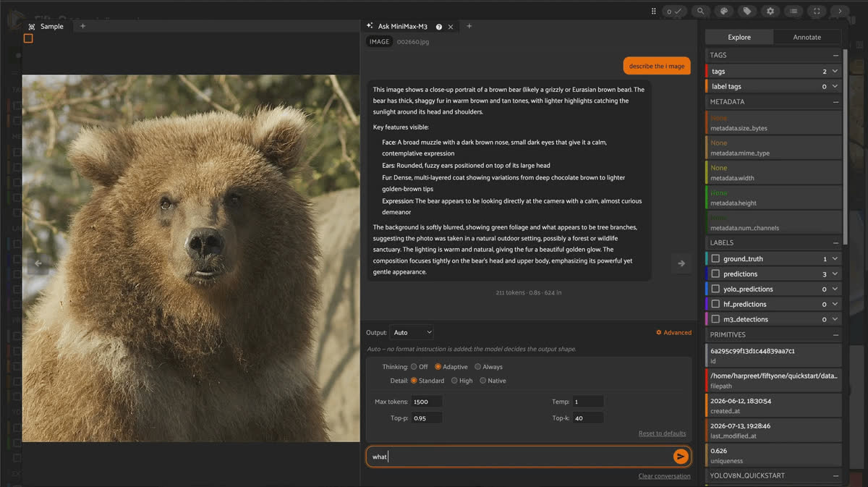The width and height of the screenshot is (868, 487).
Task: Expand the m3_detections row chevron
Action: 835,319
